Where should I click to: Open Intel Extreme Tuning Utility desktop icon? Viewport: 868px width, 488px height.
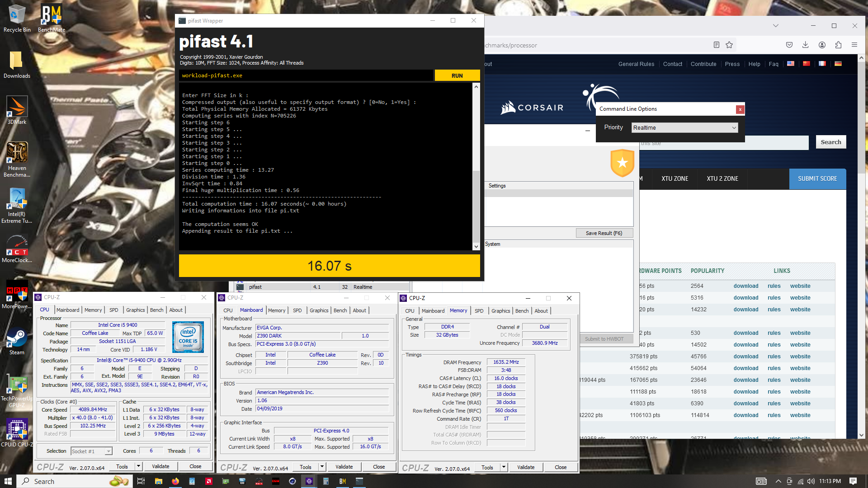17,206
